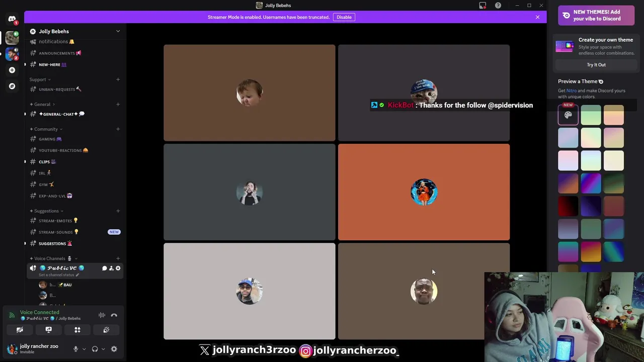Image resolution: width=644 pixels, height=362 pixels.
Task: Preview the pink-to-yellow sunset theme swatch
Action: (591, 251)
